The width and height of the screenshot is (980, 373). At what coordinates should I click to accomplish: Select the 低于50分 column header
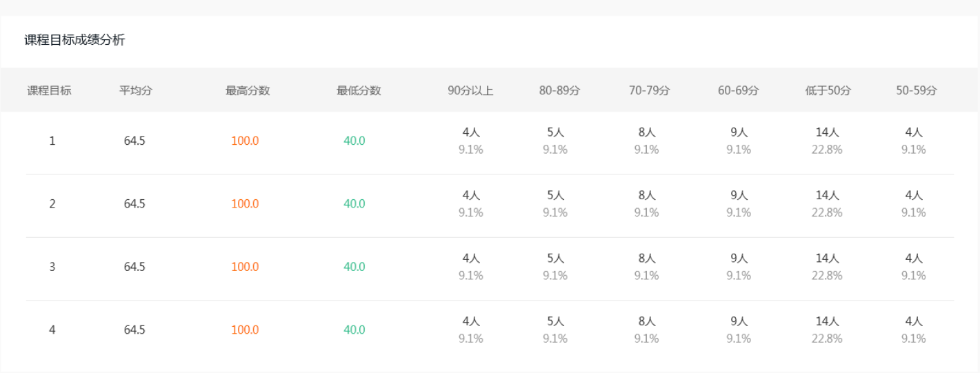point(828,90)
